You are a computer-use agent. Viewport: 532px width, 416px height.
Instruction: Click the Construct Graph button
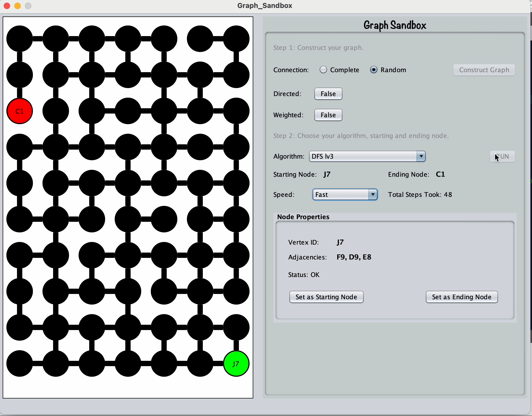pos(484,70)
